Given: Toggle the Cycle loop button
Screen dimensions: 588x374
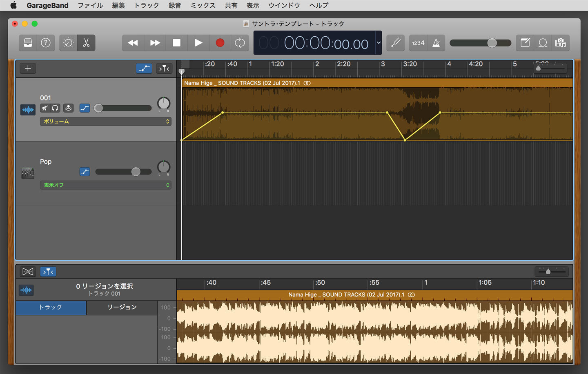Looking at the screenshot, I should coord(240,43).
